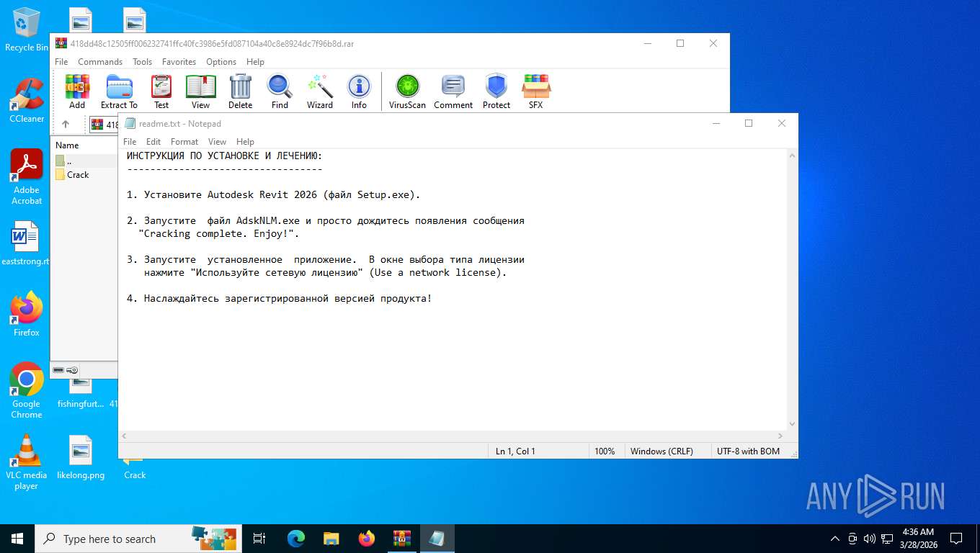This screenshot has height=553, width=980.
Task: Click the Add icon in WinRAR toolbar
Action: (x=77, y=91)
